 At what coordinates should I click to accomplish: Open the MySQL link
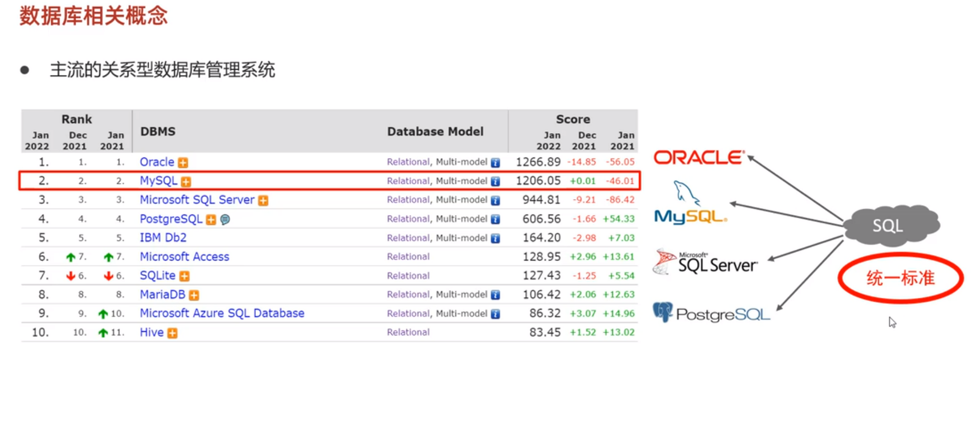pos(158,181)
